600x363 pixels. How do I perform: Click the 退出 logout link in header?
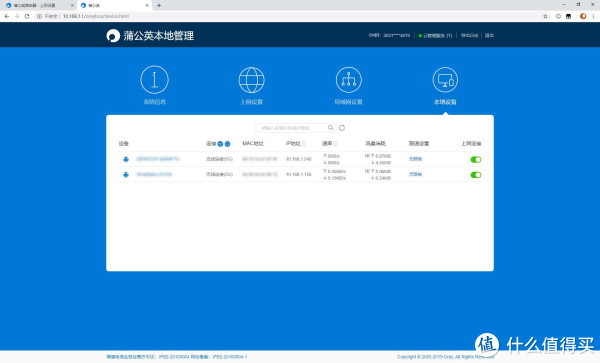point(489,35)
